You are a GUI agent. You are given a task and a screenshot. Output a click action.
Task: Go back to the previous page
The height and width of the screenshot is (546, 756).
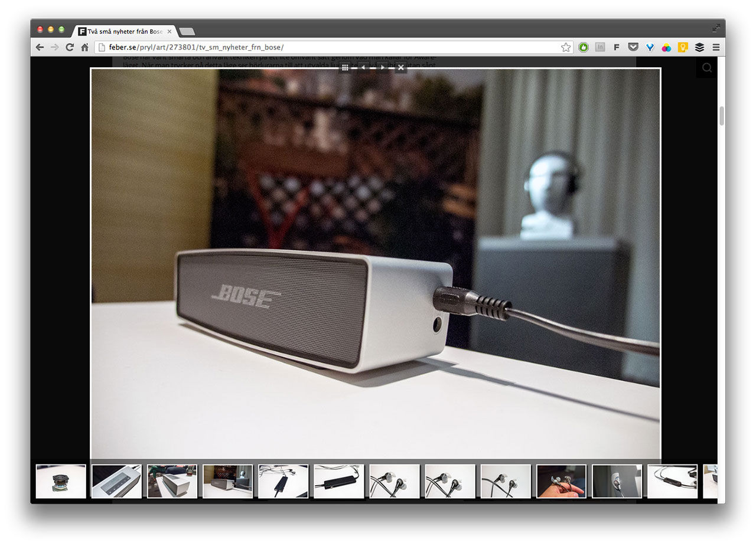pos(40,47)
